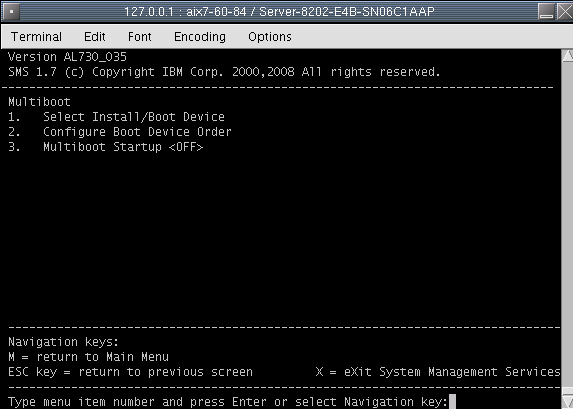Click the scrollbar up arrow

click(x=567, y=56)
